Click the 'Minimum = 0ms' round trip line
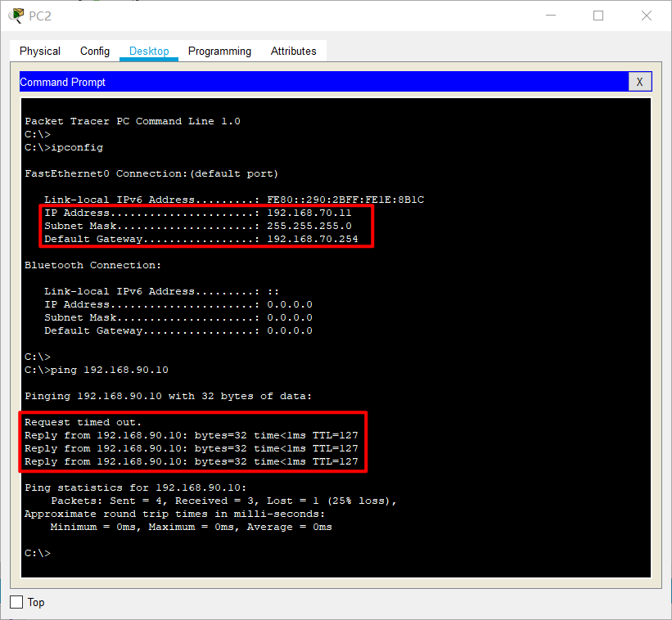 (x=192, y=527)
